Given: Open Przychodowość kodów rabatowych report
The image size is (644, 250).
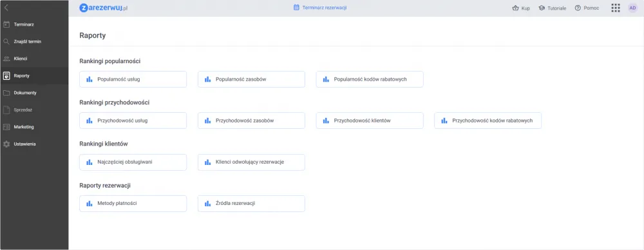Looking at the screenshot, I should coord(488,121).
